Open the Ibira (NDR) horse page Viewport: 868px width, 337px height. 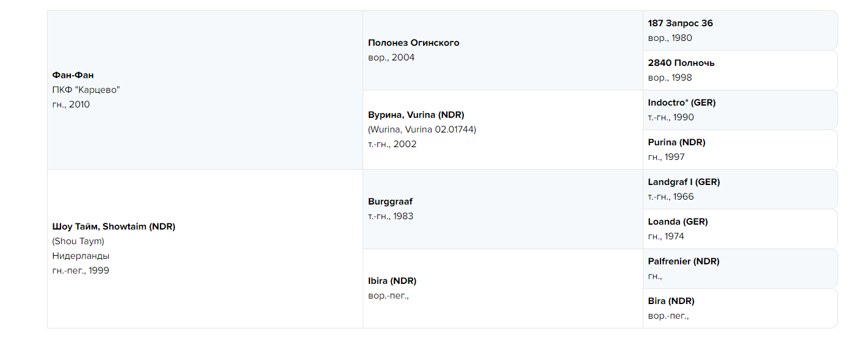[392, 281]
